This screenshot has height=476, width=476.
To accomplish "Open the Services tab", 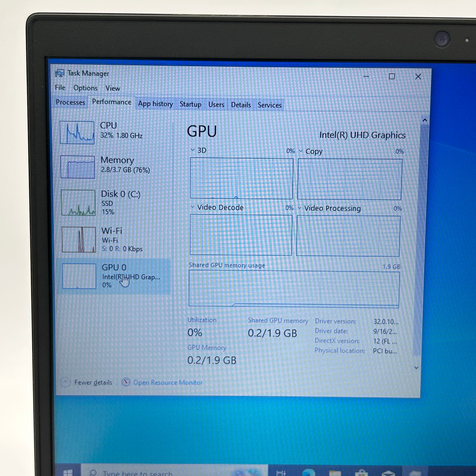I will 269,105.
